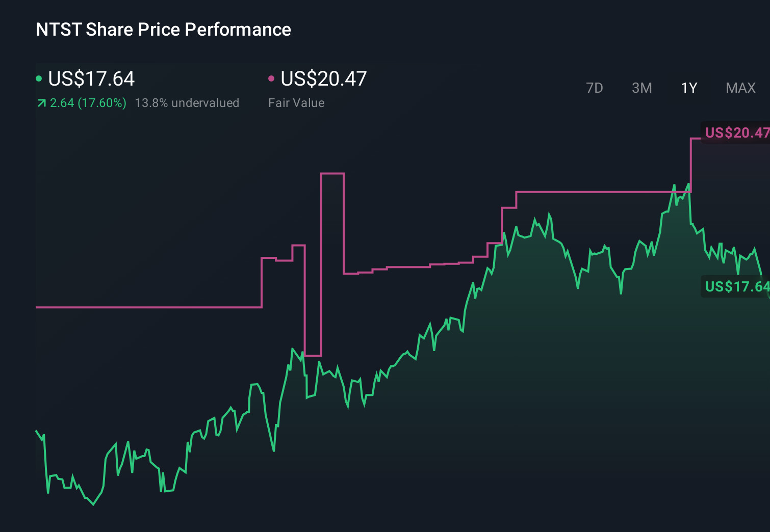Image resolution: width=770 pixels, height=532 pixels.
Task: Click the US$20.47 price tag on chart edge
Action: tap(737, 134)
